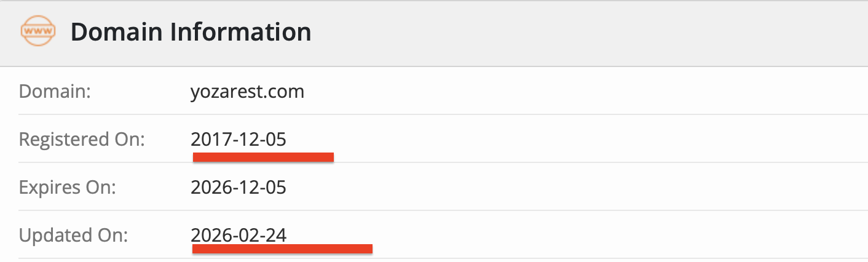
Task: Click blank area in Expires On row
Action: [x=553, y=188]
